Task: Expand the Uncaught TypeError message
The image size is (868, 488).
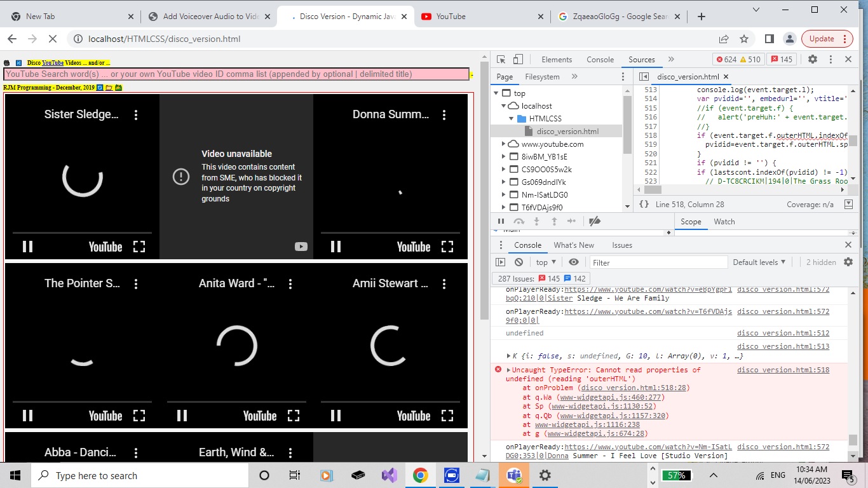Action: (x=508, y=370)
